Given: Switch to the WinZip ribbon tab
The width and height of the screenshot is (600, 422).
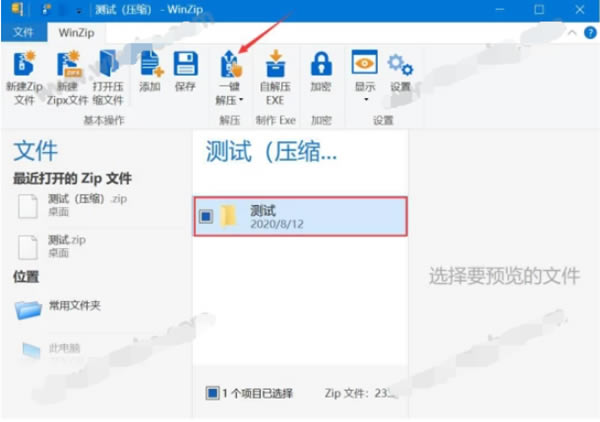Looking at the screenshot, I should tap(75, 32).
